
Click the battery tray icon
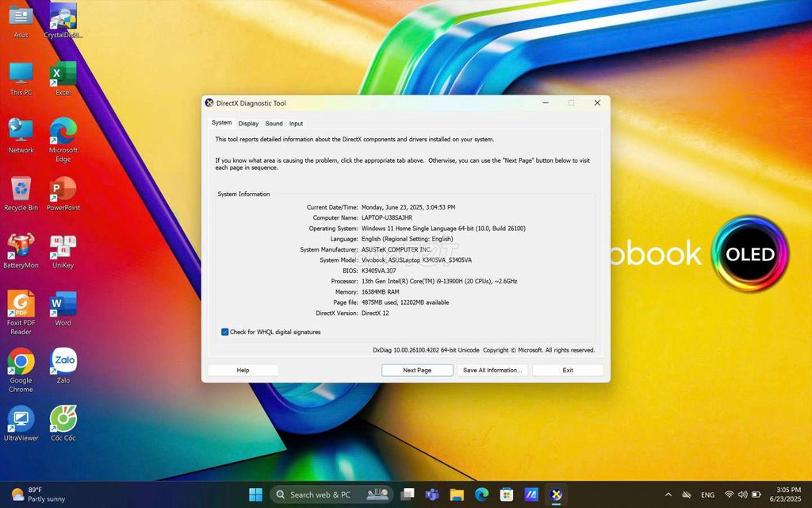(756, 495)
